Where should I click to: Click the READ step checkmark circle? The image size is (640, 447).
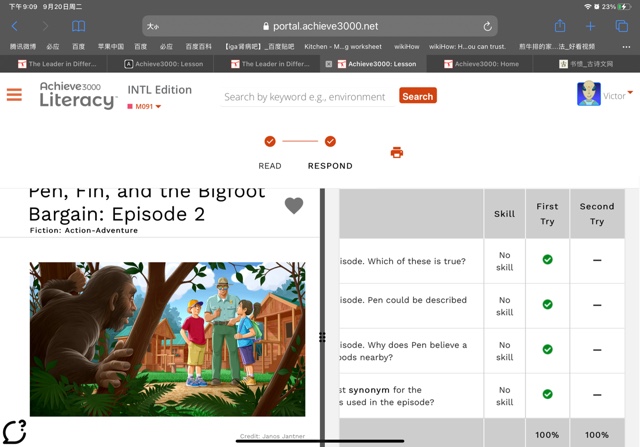pos(270,141)
